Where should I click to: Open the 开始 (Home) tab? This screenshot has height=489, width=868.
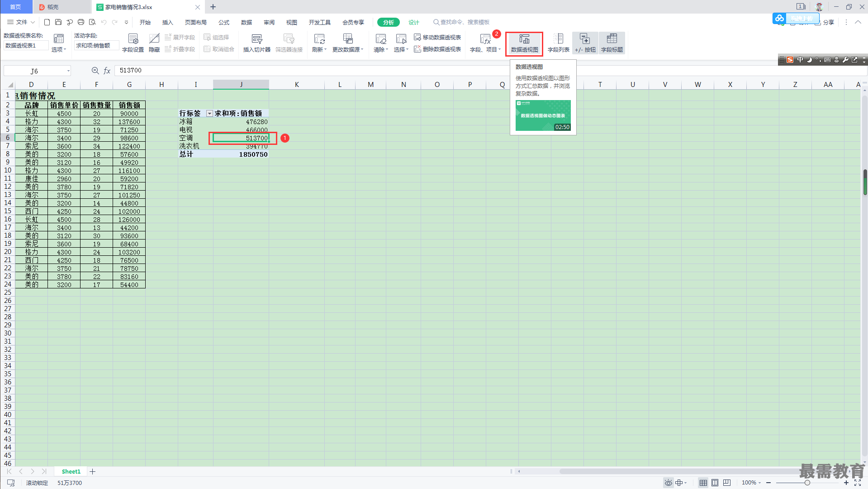(145, 22)
